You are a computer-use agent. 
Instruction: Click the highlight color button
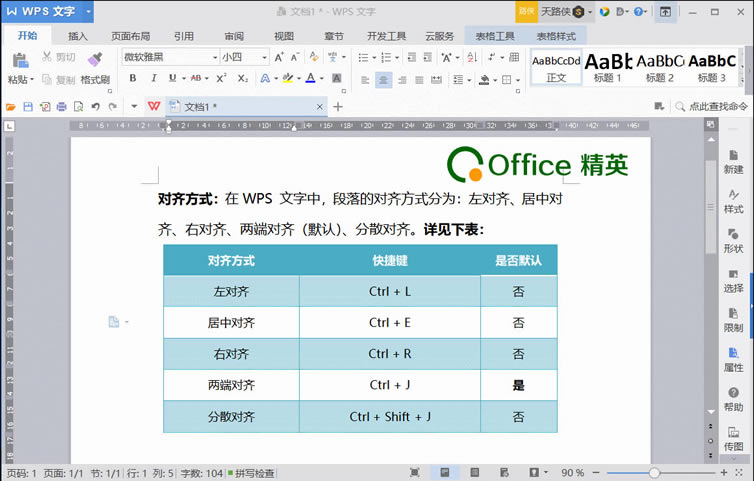point(288,78)
